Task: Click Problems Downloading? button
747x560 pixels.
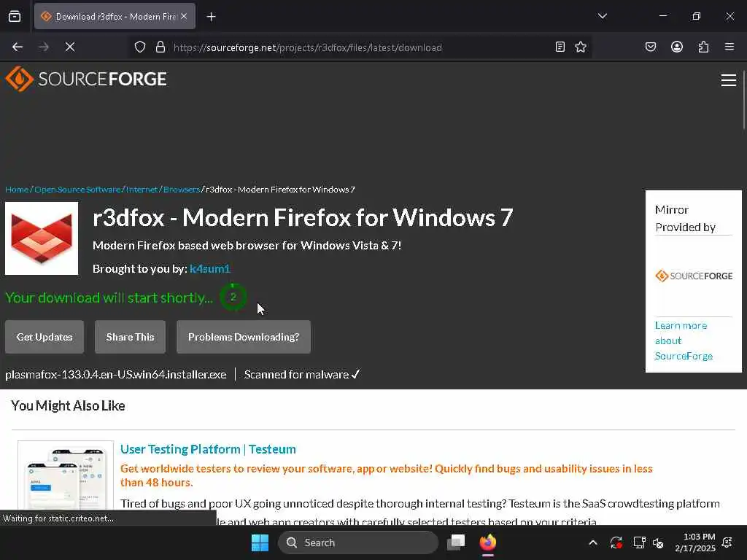Action: (244, 337)
